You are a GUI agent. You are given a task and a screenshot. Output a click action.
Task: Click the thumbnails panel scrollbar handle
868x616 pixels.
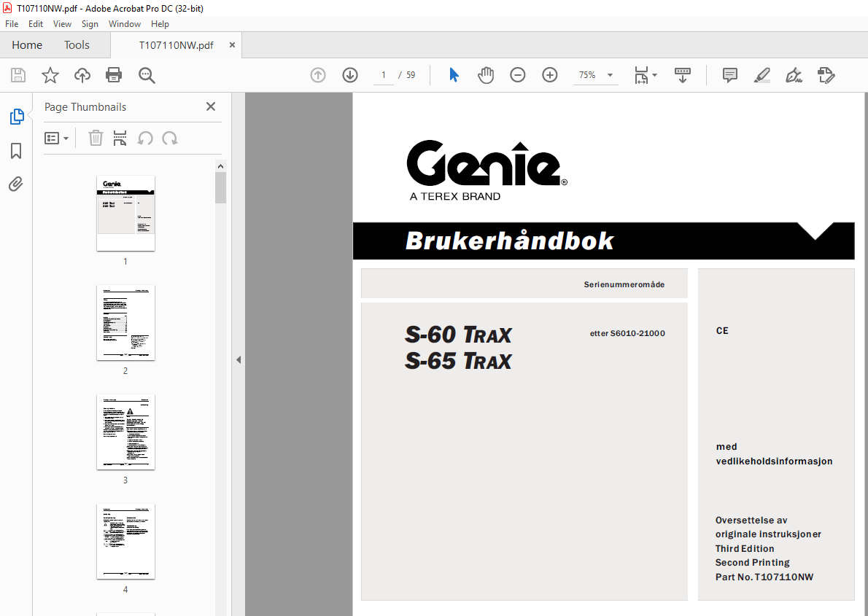coord(221,187)
